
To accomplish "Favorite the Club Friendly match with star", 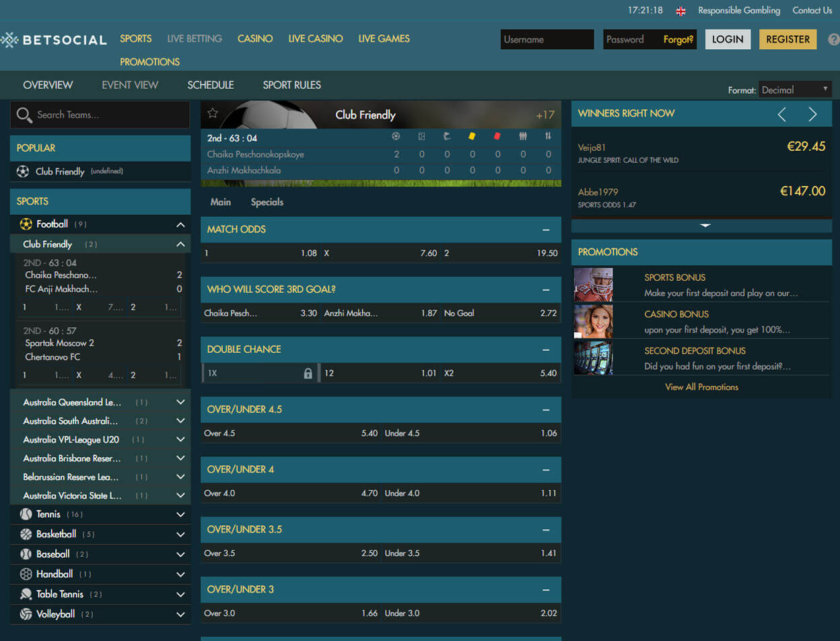I will tap(213, 112).
